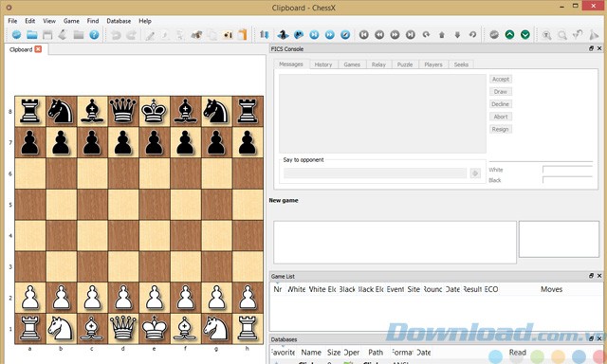
Task: Open a database with the blue folder icon
Action: pyautogui.click(x=31, y=35)
